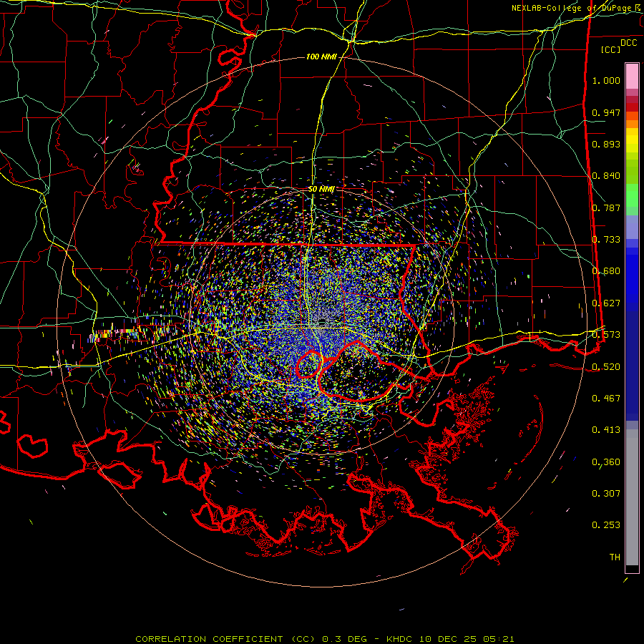Pick the gray segment of the color bar
Viewport: 644px width, 644px height.
coord(632,497)
